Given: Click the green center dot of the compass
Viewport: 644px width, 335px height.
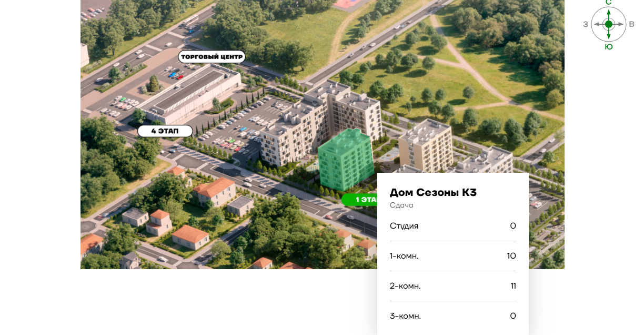Looking at the screenshot, I should click(x=609, y=24).
